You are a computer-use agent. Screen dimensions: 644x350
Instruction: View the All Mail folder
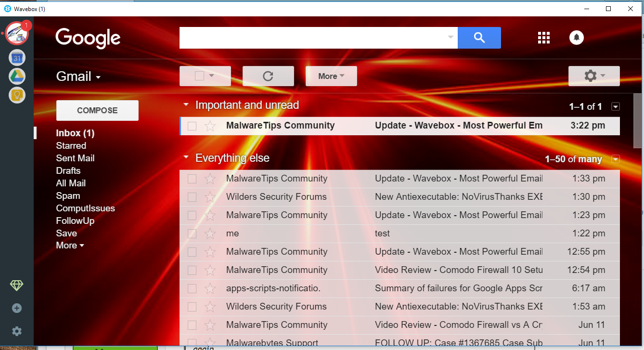click(x=71, y=183)
